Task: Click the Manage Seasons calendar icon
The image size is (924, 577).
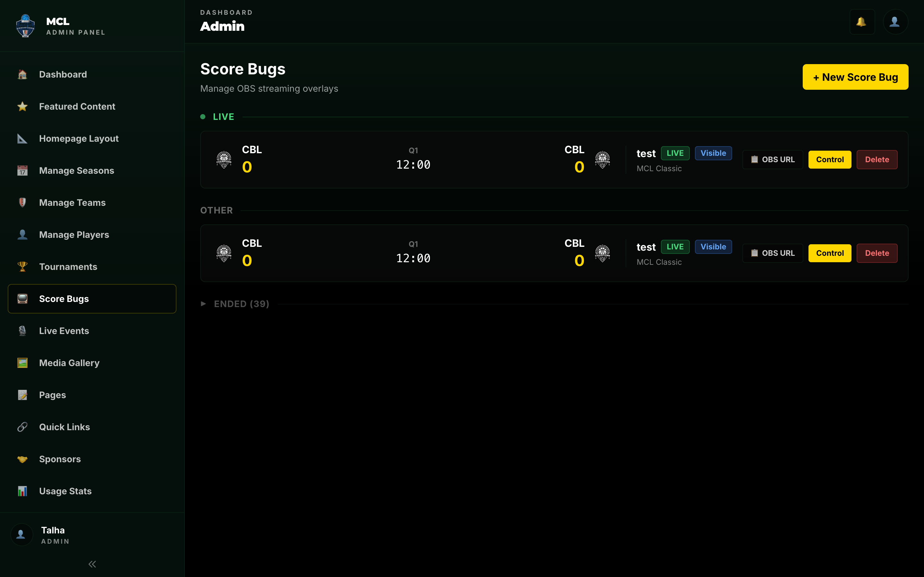Action: click(x=22, y=171)
